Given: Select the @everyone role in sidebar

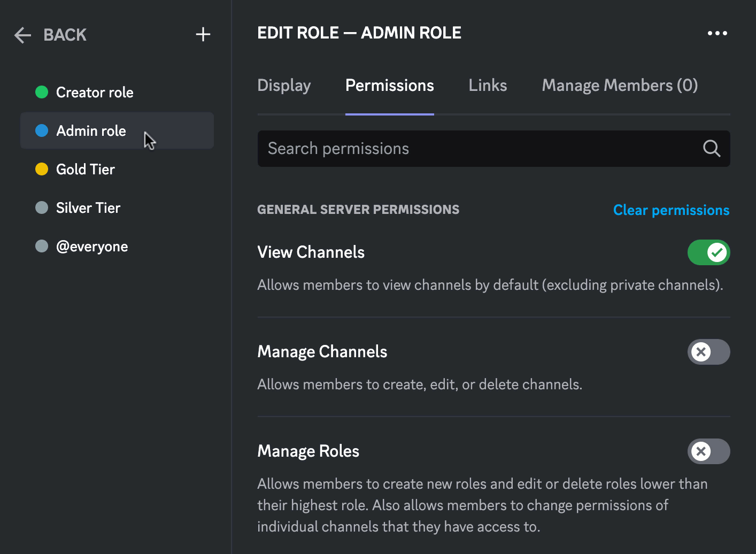Looking at the screenshot, I should tap(92, 247).
